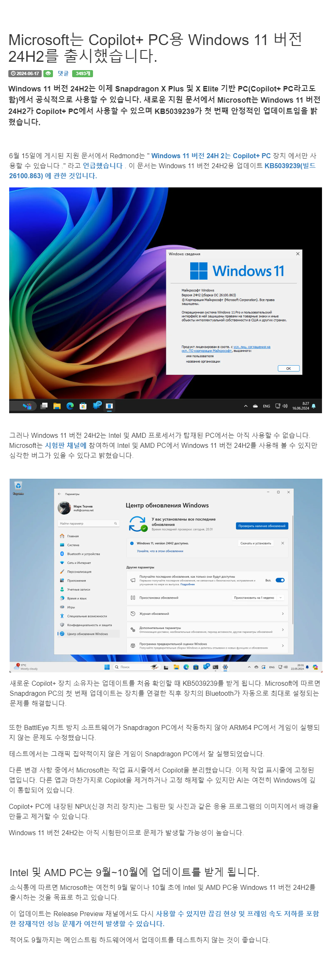Open the Подробнее link under latest updates
Screen dimensions: 332x980
[188, 584]
